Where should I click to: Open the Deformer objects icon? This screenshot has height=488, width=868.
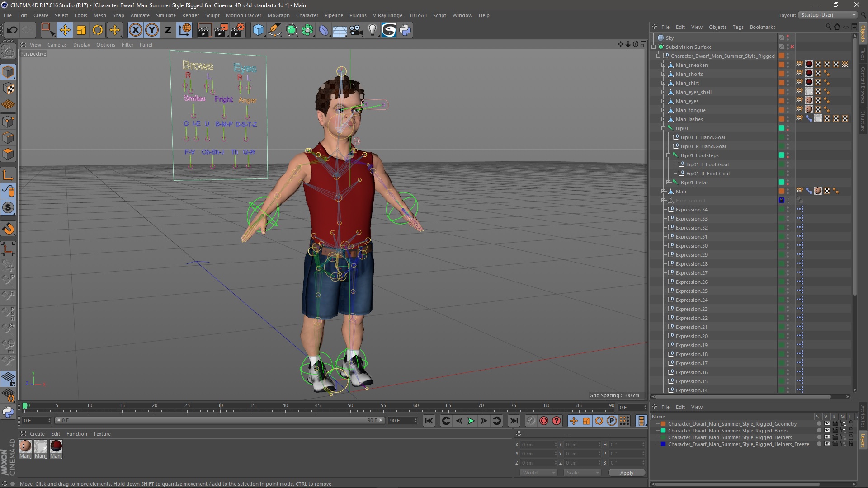point(324,30)
